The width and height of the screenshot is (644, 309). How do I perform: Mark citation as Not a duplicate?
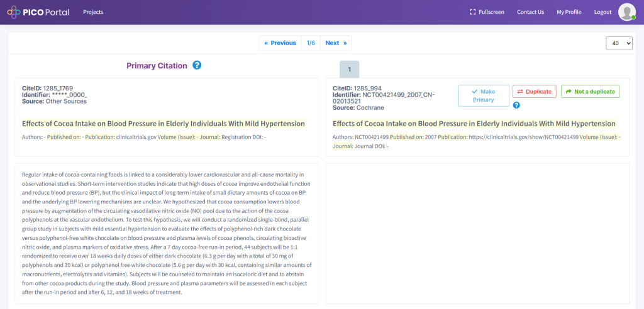(590, 92)
